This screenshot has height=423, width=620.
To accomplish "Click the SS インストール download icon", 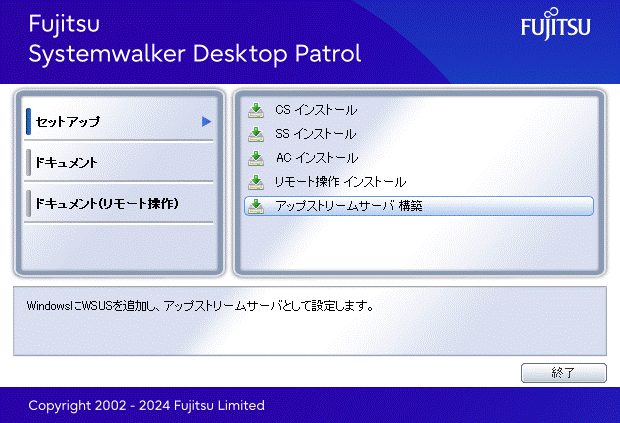I will [x=256, y=134].
